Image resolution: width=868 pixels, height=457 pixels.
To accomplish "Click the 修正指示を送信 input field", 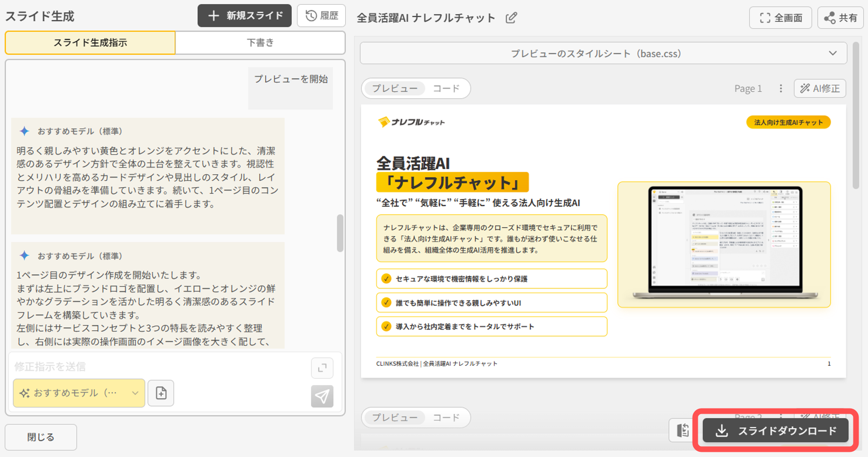I will [160, 366].
